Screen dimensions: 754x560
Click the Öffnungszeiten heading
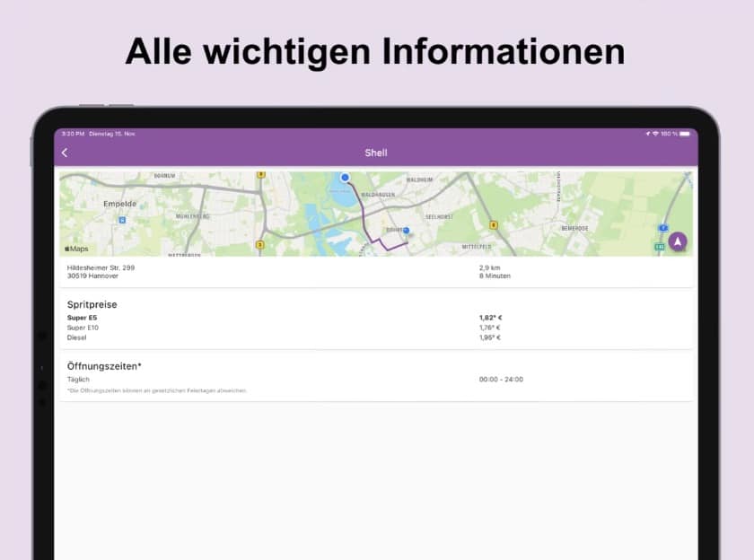(104, 366)
